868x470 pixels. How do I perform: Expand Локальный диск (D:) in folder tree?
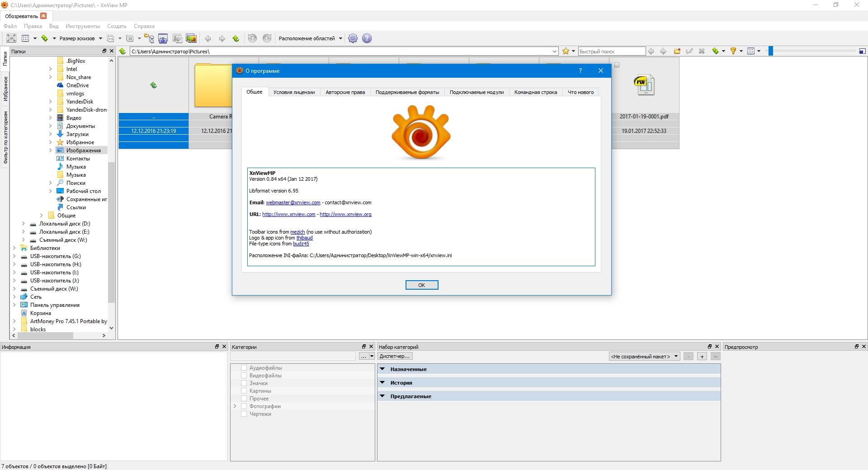tap(24, 224)
